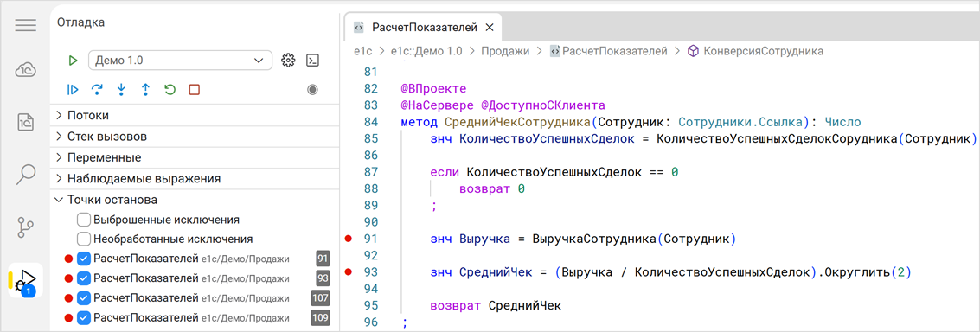Click the e1c breadcrumb item
This screenshot has width=980, height=332.
pos(363,51)
